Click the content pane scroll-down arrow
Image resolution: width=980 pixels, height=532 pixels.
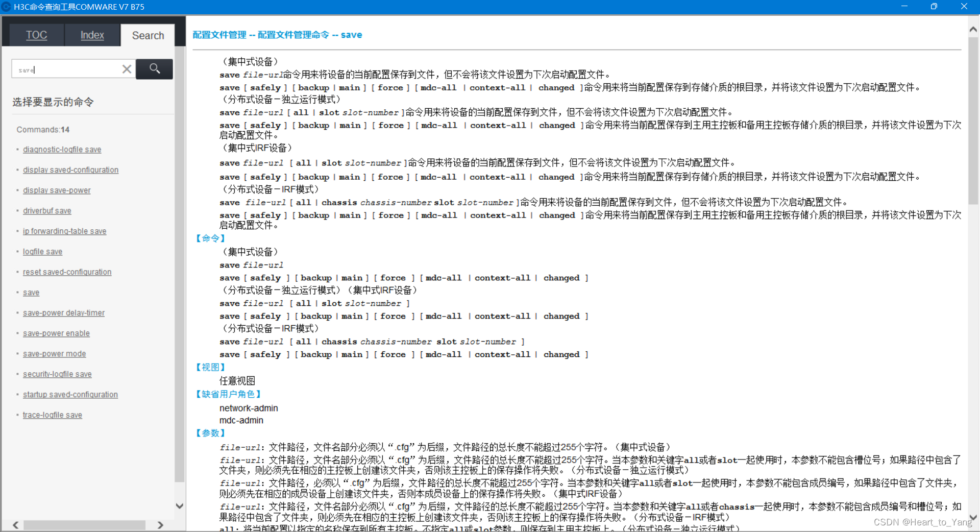[x=973, y=517]
